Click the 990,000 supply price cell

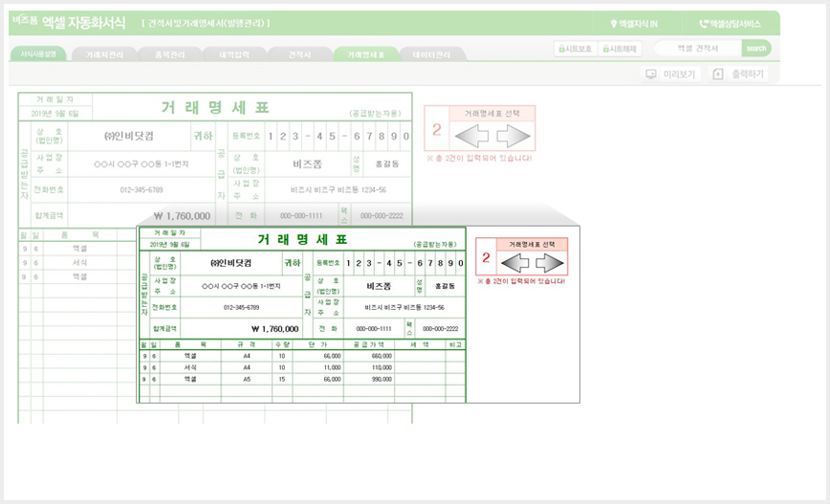[369, 379]
